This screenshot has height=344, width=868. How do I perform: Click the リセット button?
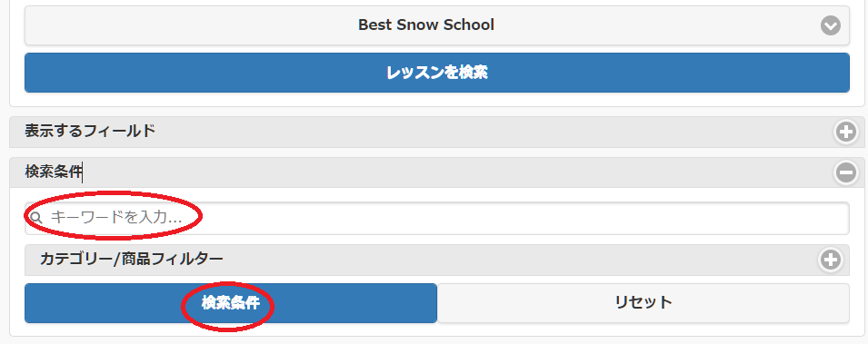tap(644, 303)
